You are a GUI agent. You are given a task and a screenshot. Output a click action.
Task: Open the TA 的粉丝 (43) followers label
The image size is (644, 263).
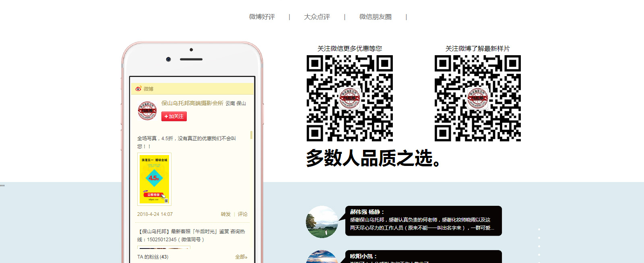(153, 257)
